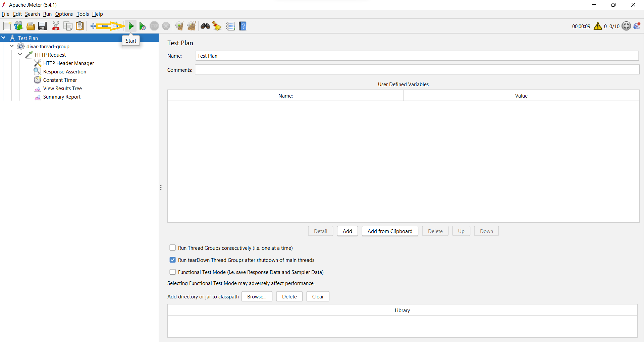Start the test with the green play icon
The width and height of the screenshot is (644, 342).
pyautogui.click(x=131, y=26)
